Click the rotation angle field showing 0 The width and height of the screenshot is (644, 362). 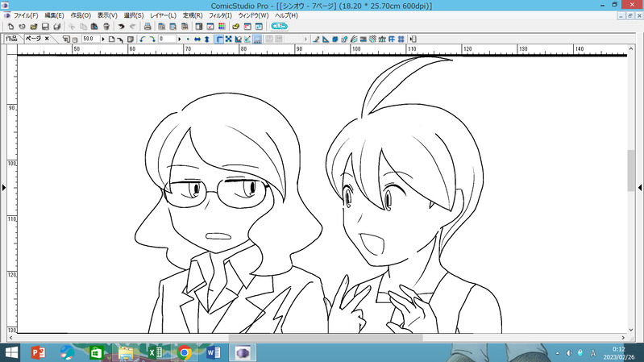point(168,39)
